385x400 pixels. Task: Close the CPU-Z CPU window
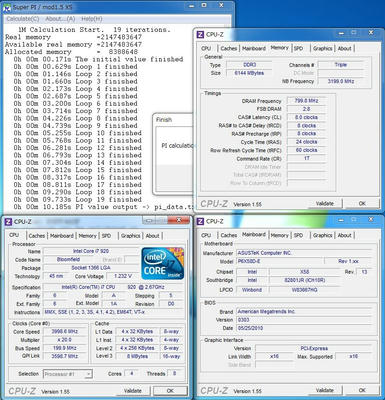coord(179,220)
